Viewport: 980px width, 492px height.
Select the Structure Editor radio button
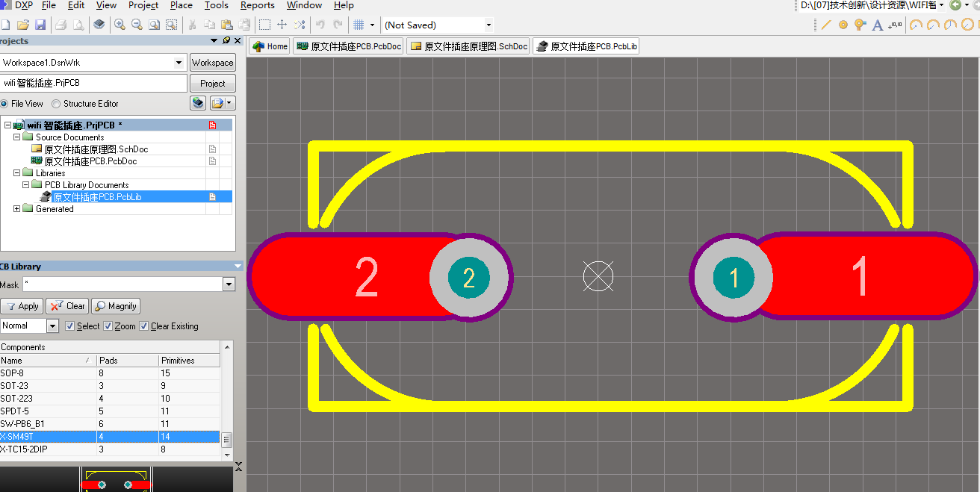tap(56, 104)
